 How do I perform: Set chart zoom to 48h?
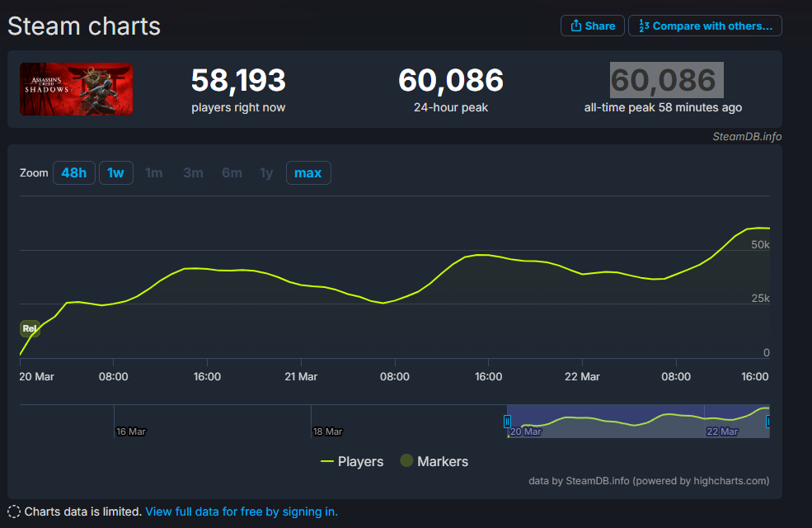pos(74,172)
